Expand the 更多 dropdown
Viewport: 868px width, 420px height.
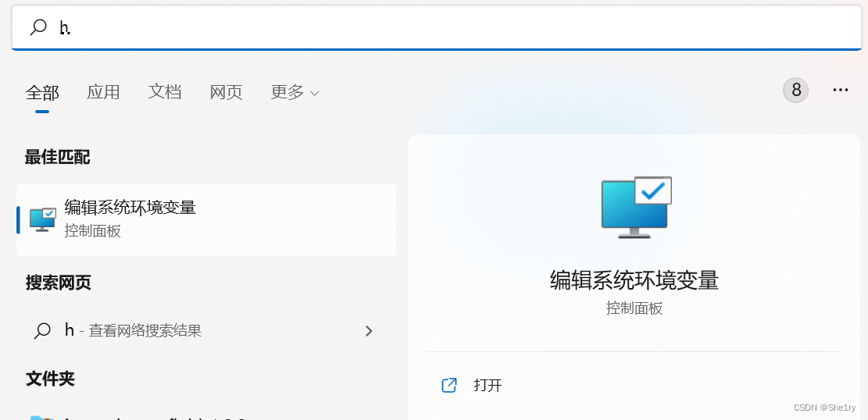295,92
